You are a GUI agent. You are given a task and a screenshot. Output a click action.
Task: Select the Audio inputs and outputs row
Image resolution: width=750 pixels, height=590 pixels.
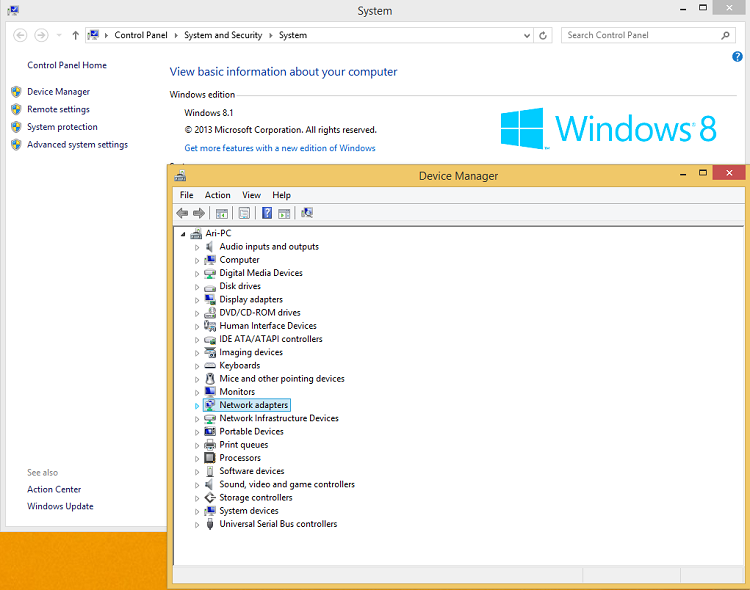pyautogui.click(x=269, y=246)
